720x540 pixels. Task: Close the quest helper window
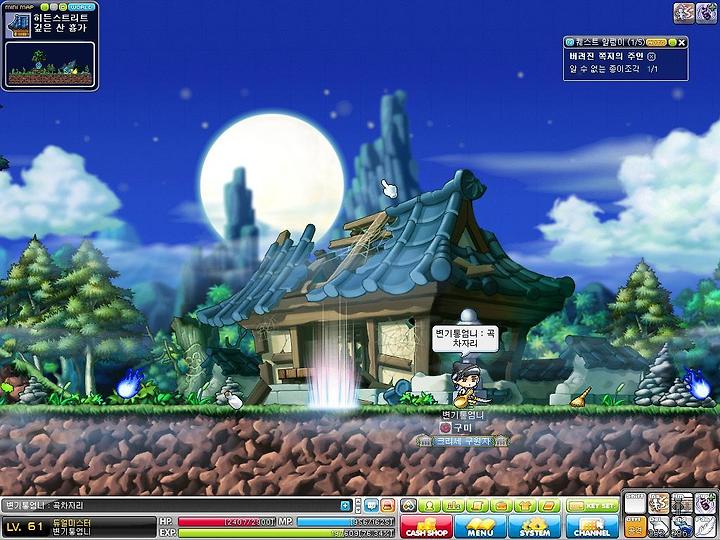[682, 42]
